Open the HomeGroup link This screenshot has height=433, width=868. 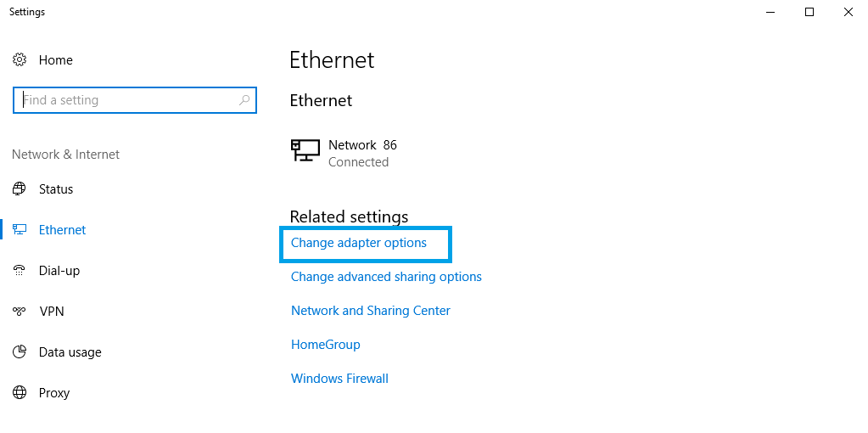pyautogui.click(x=326, y=345)
